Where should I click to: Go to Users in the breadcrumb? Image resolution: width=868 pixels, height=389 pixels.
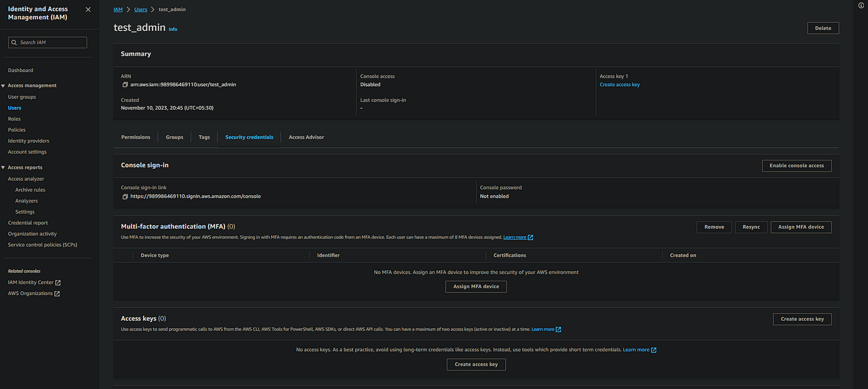click(141, 10)
